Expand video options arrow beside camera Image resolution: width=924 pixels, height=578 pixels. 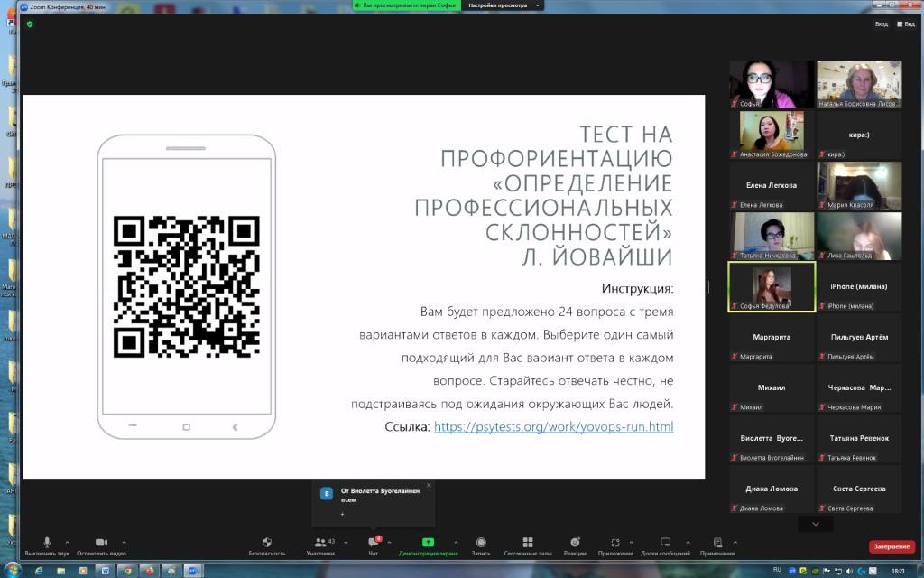click(124, 542)
